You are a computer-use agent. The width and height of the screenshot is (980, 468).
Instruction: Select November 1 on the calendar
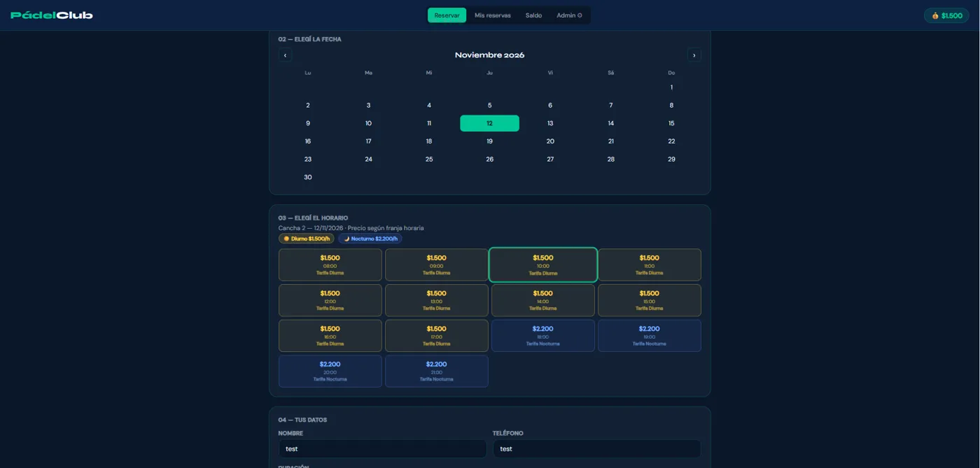671,87
